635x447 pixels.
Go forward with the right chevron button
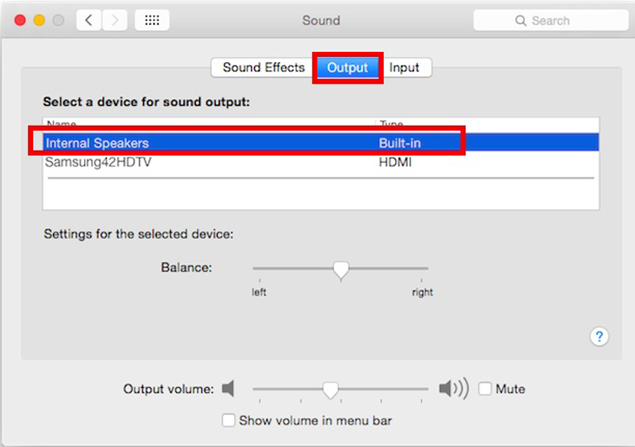115,20
